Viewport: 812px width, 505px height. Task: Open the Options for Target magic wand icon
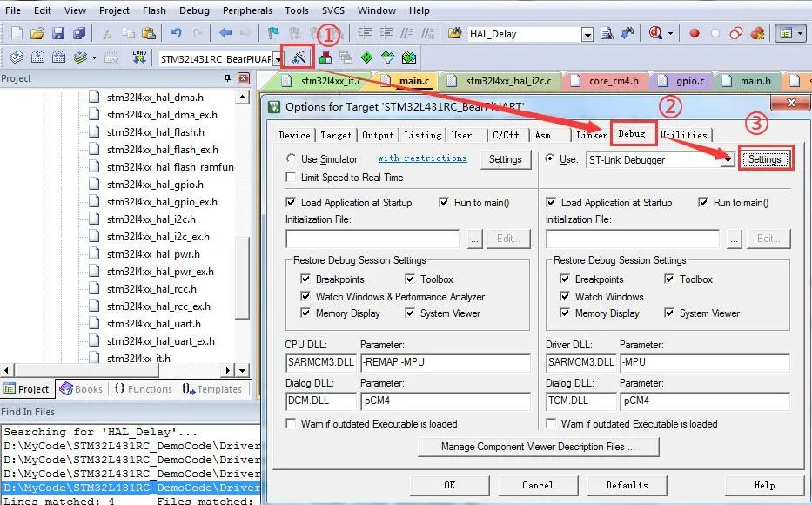pos(299,57)
